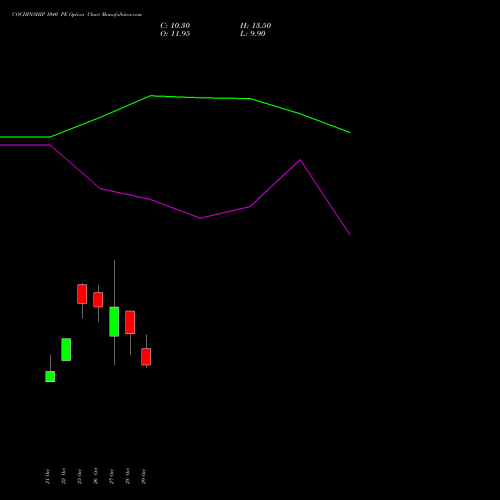This screenshot has height=500, width=500.
Task: Click the 21 Oct date label
Action: 48,476
